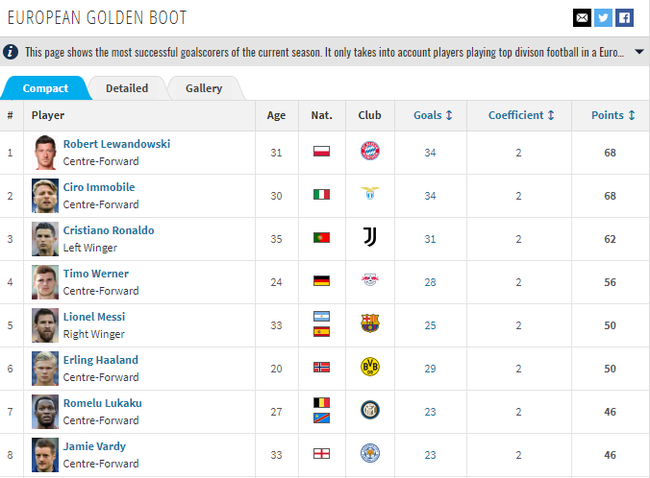650x478 pixels.
Task: Click the Lazio club crest
Action: (370, 195)
